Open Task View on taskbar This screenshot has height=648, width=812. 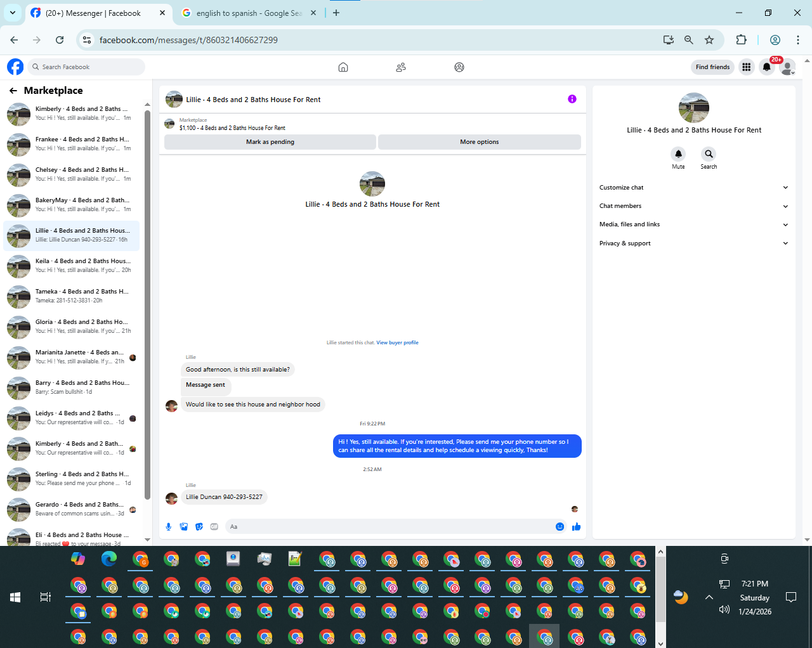point(46,597)
